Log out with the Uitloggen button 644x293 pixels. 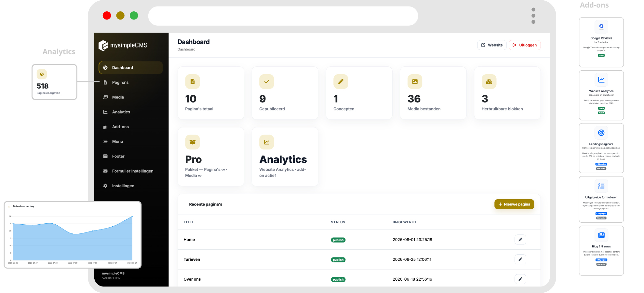[525, 45]
